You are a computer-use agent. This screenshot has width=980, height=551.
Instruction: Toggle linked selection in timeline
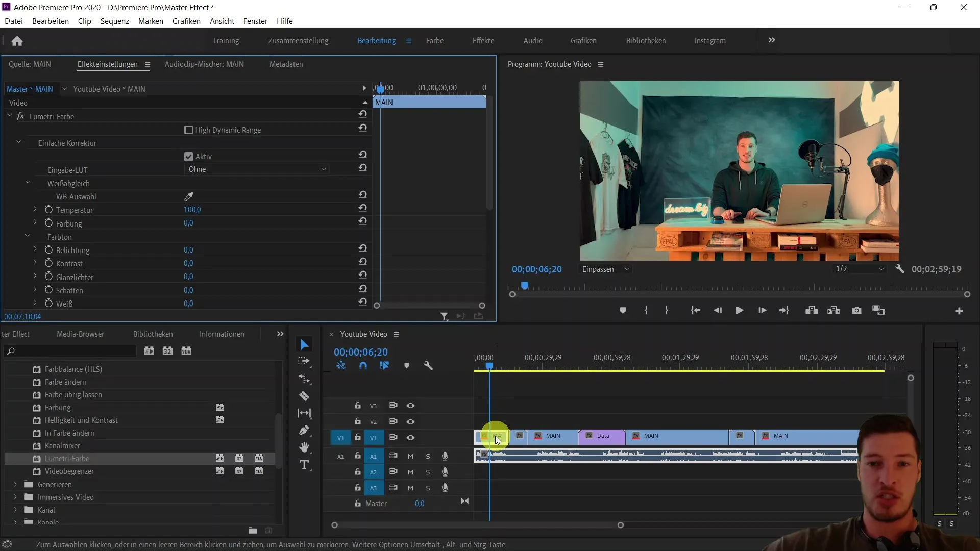pos(384,366)
